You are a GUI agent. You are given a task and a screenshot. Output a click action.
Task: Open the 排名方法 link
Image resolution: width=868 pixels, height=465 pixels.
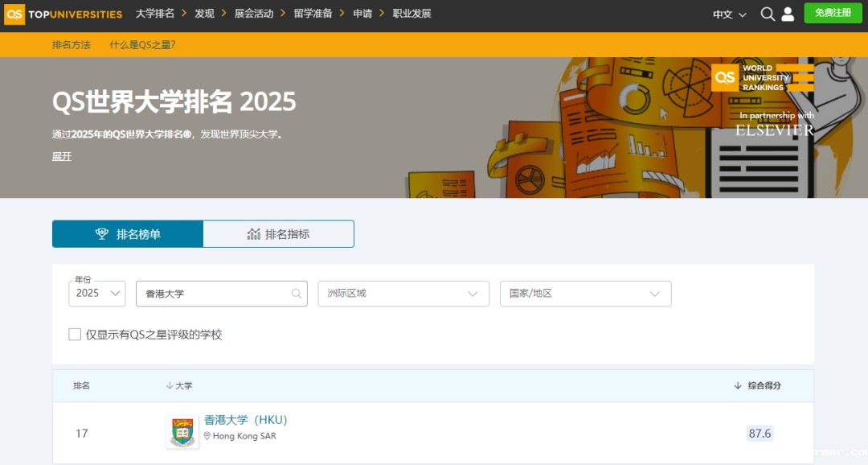71,45
